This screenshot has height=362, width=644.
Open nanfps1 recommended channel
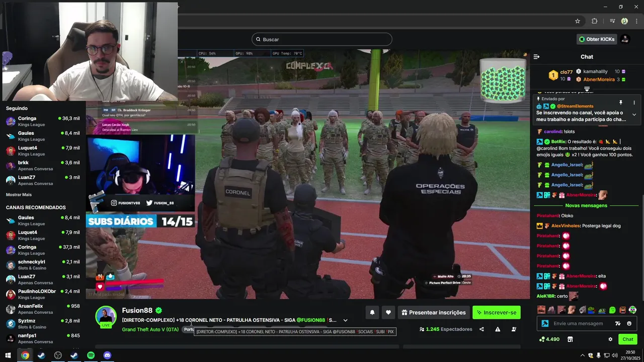43,338
